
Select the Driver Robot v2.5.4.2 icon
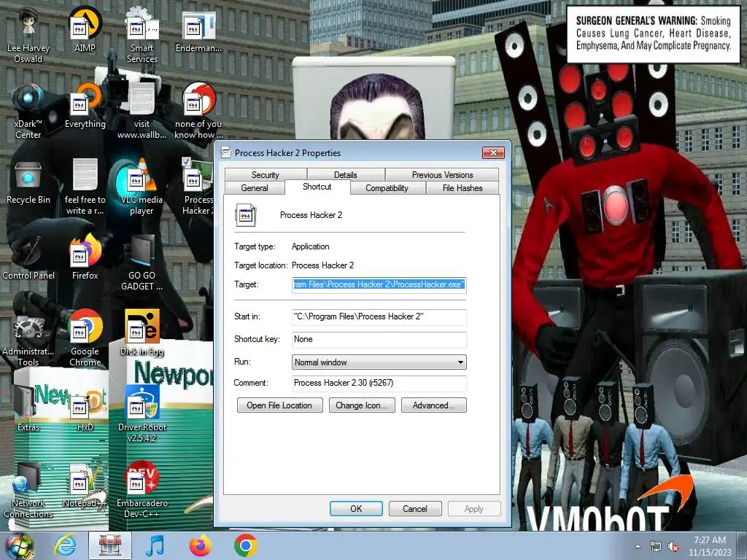(x=142, y=414)
